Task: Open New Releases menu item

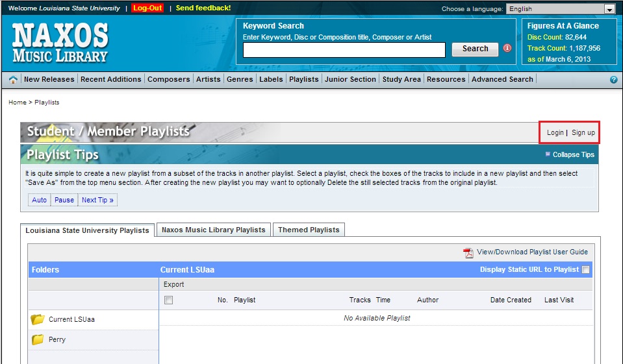Action: pos(49,79)
